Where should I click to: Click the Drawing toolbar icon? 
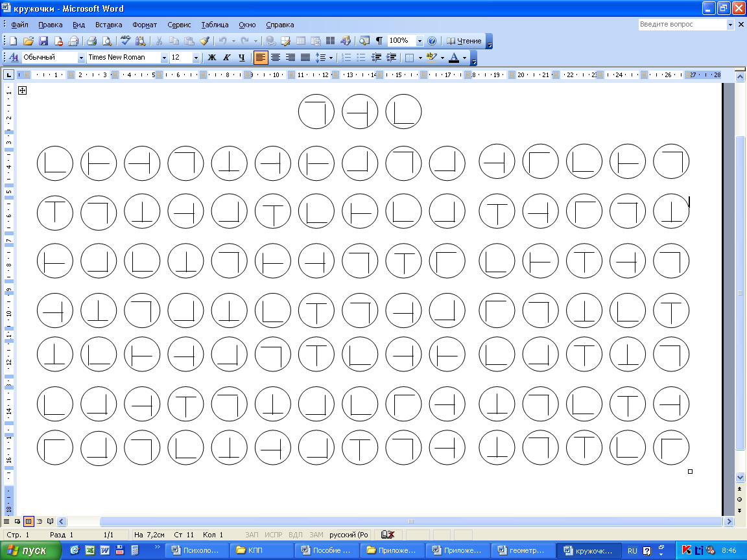tap(346, 41)
